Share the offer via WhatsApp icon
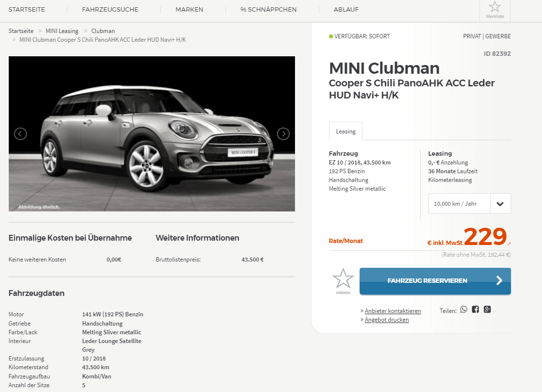The width and height of the screenshot is (542, 392). [x=463, y=310]
